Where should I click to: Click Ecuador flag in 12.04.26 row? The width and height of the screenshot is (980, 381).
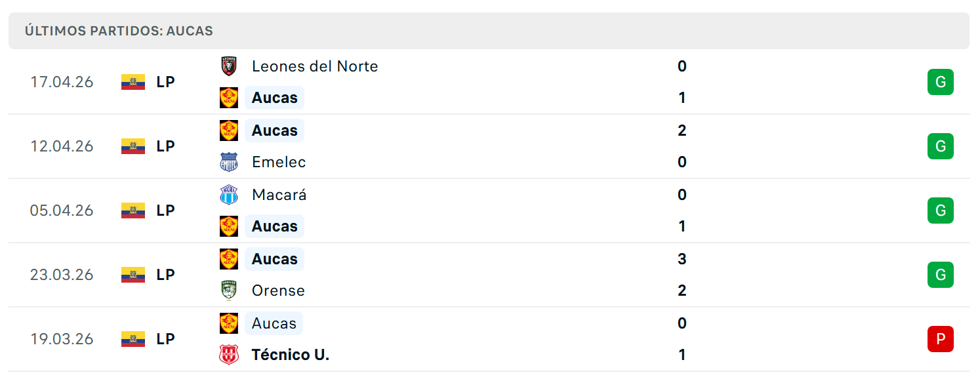[x=133, y=146]
